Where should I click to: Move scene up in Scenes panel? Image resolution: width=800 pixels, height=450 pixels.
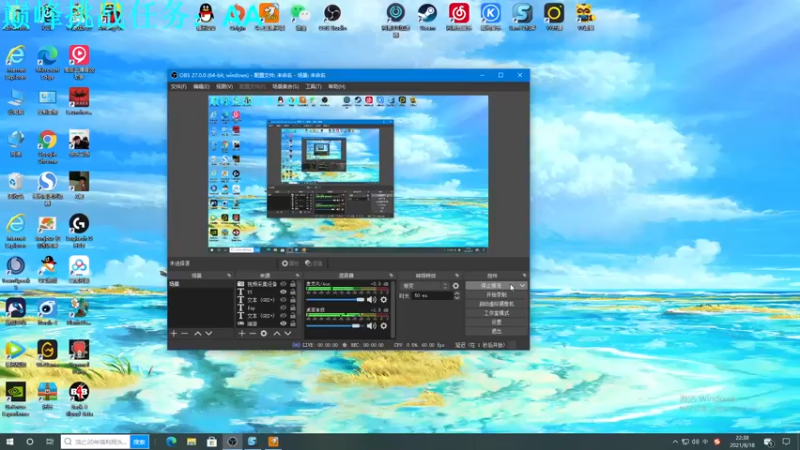click(x=197, y=333)
